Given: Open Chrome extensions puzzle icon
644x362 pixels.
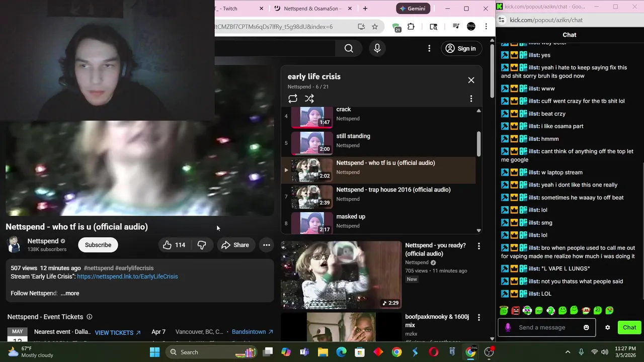Looking at the screenshot, I should click(x=411, y=27).
